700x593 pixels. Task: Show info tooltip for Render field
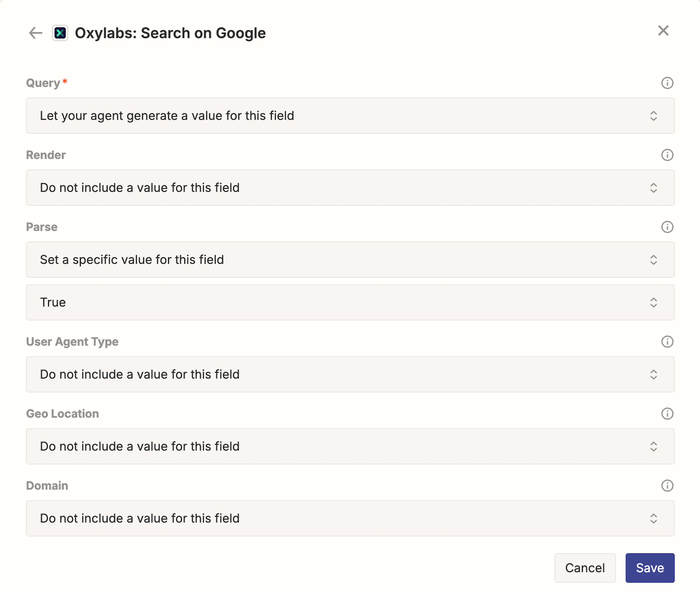click(x=667, y=155)
